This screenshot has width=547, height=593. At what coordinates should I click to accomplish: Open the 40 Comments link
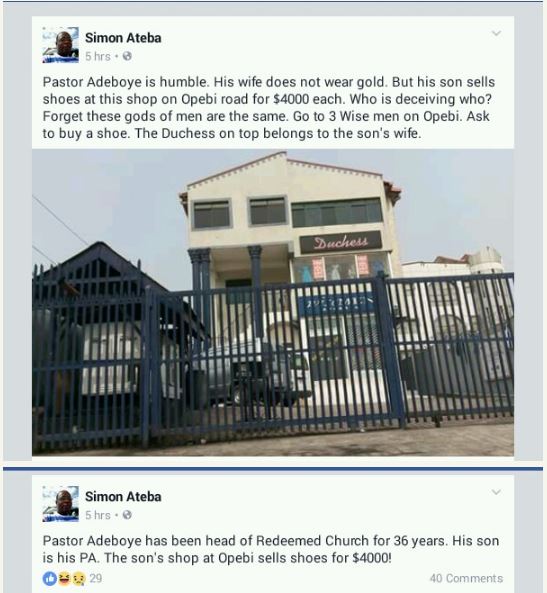click(466, 578)
